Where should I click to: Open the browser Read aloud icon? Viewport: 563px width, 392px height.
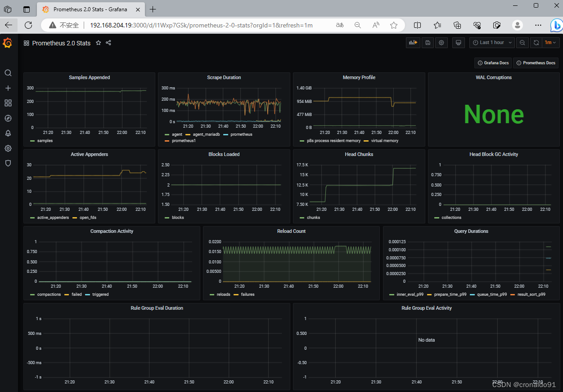coord(376,25)
